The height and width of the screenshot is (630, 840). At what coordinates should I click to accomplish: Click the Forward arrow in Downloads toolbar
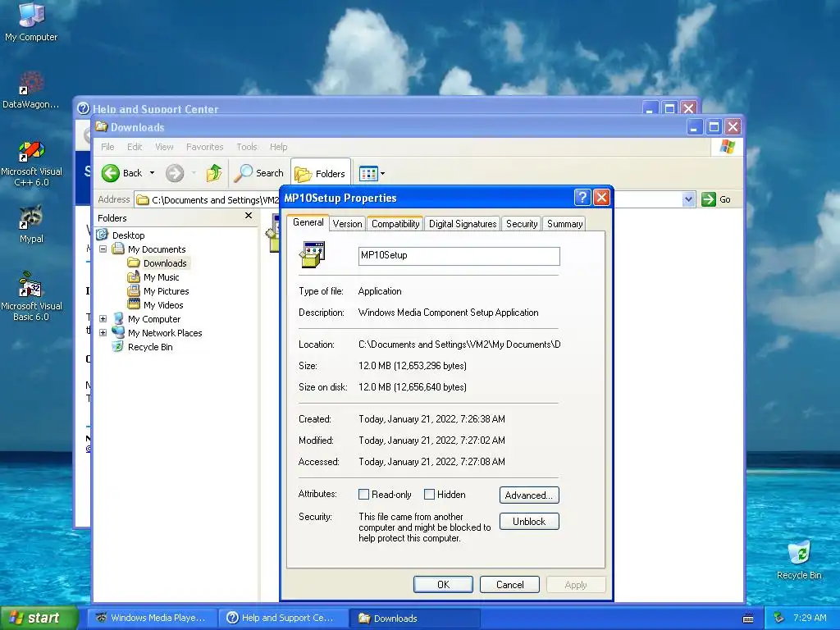tap(175, 173)
